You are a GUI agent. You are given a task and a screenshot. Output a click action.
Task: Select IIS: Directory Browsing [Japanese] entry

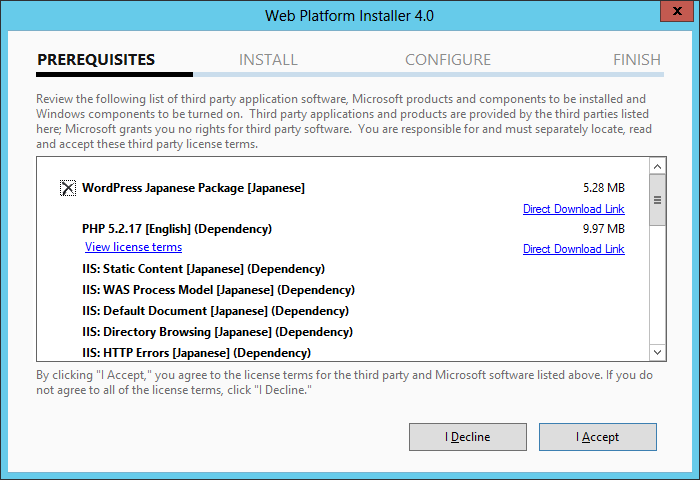pos(217,332)
